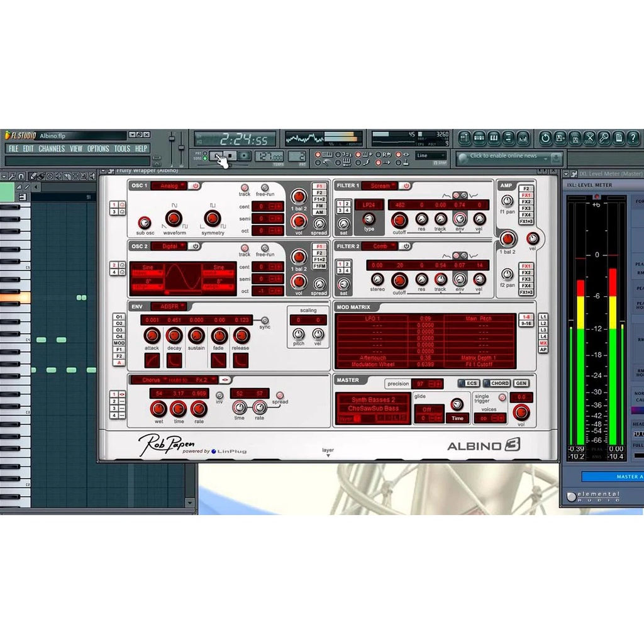Open the OPTIONS menu
The width and height of the screenshot is (644, 644).
pos(98,148)
